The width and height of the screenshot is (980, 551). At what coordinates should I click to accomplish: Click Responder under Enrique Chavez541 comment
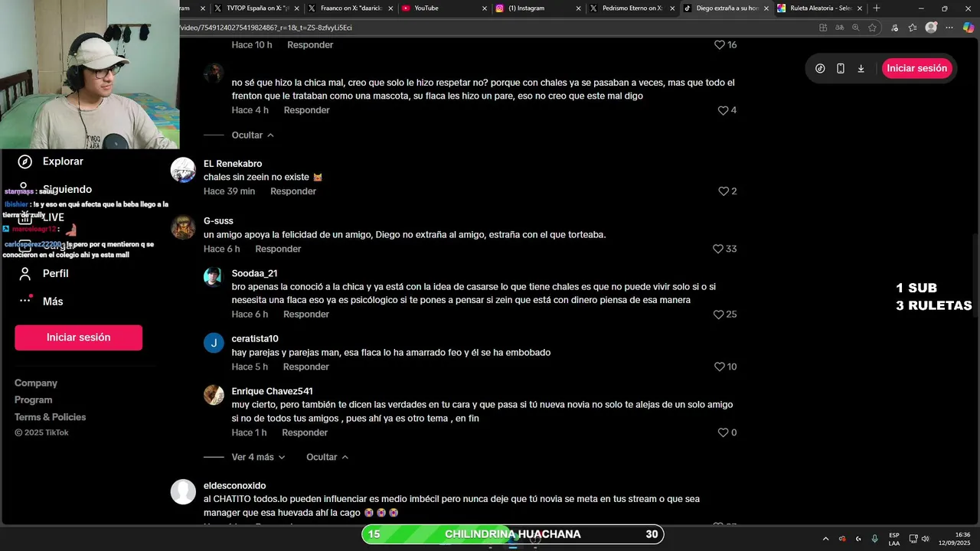coord(305,432)
